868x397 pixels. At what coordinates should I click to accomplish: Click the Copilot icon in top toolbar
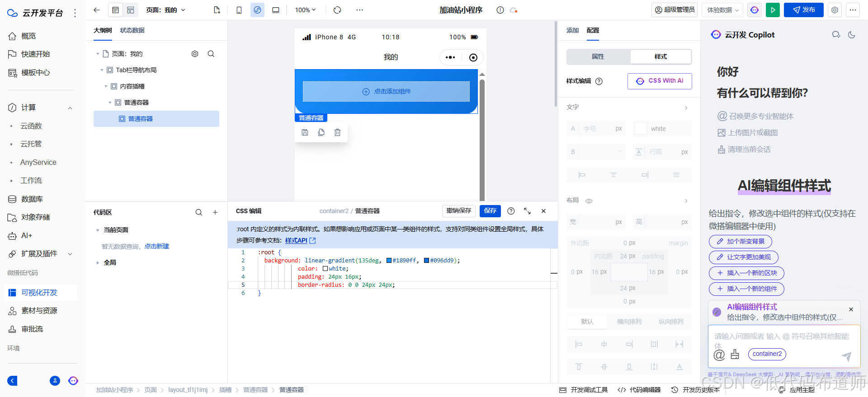pyautogui.click(x=755, y=10)
